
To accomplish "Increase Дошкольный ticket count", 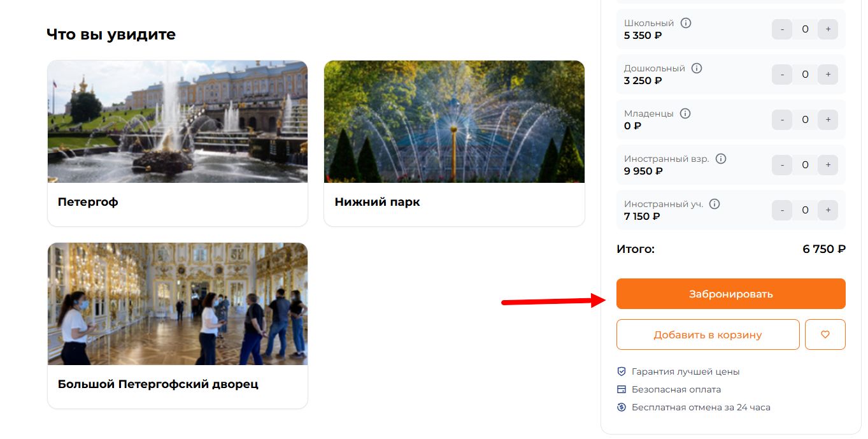I will pos(828,75).
